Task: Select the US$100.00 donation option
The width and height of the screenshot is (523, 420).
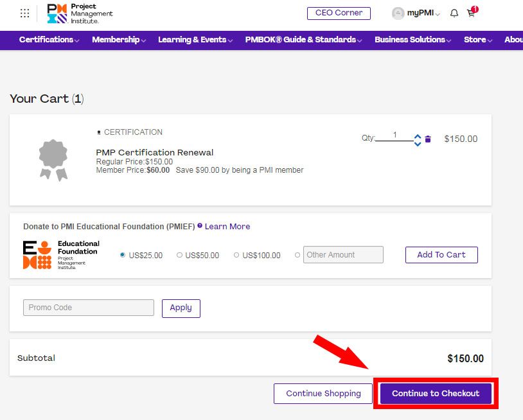Action: 236,255
